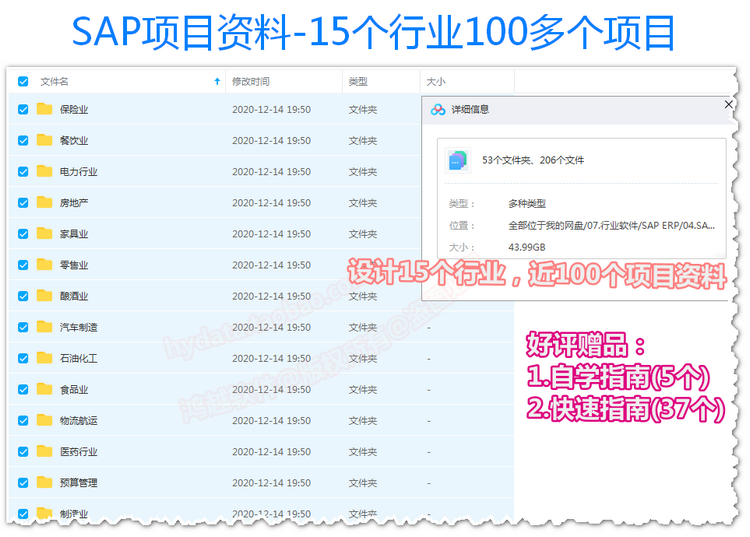Image resolution: width=750 pixels, height=537 pixels.
Task: Open the 酿酒业 folder name
Action: tap(74, 296)
